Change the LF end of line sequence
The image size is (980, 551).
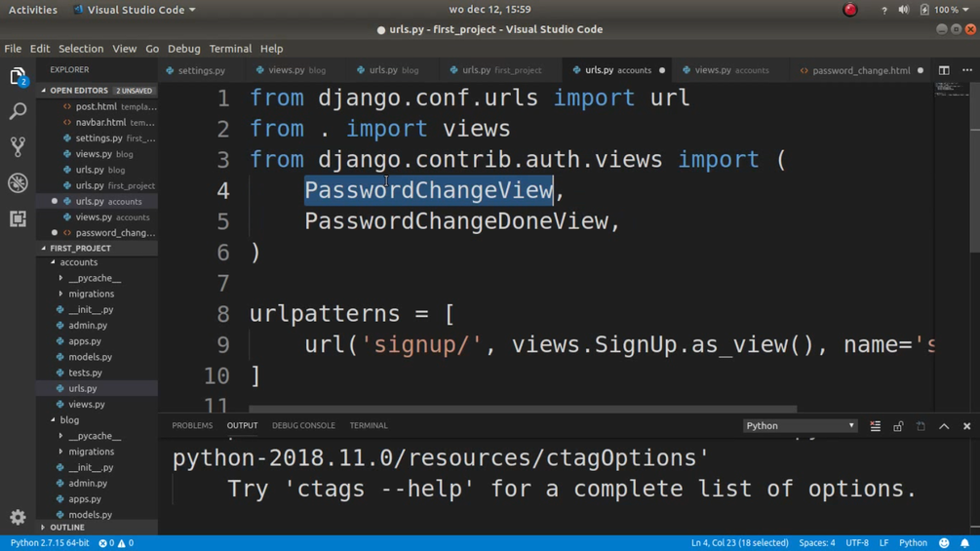click(x=883, y=543)
